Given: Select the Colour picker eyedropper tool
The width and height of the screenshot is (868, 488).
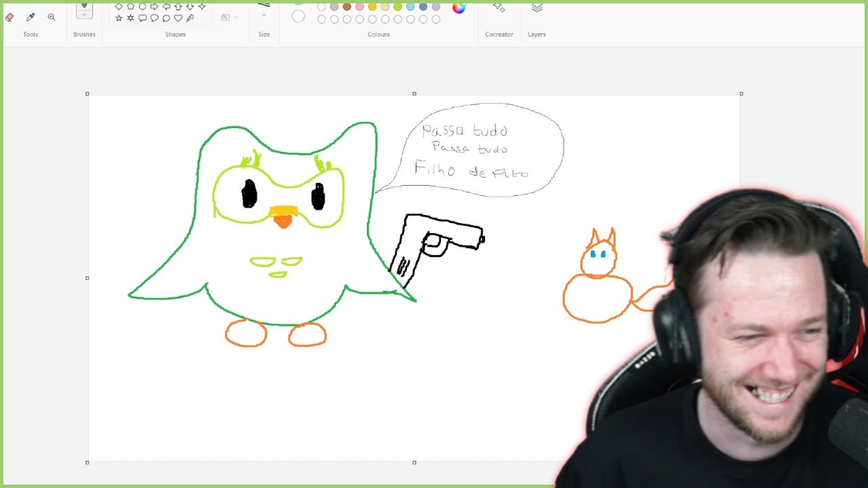Looking at the screenshot, I should point(31,17).
